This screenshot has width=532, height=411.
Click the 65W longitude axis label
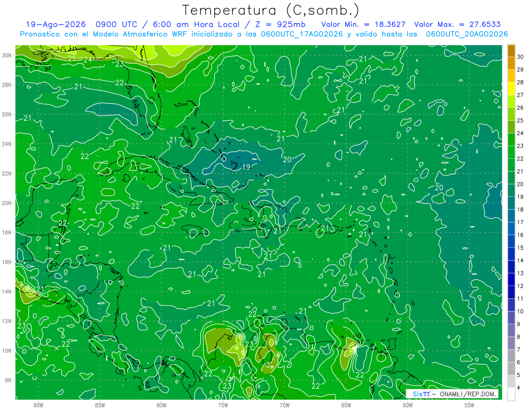click(346, 405)
